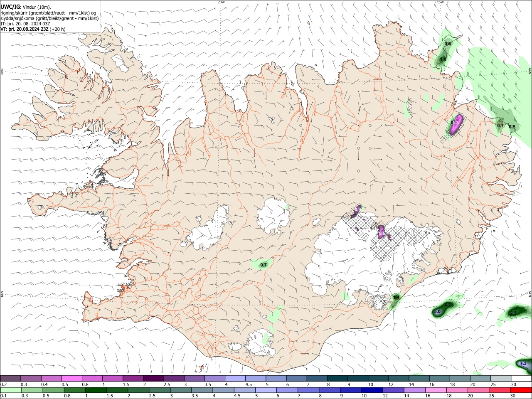Pick the white 30 swatch in top legend row
The width and height of the screenshot is (532, 399).
521,379
